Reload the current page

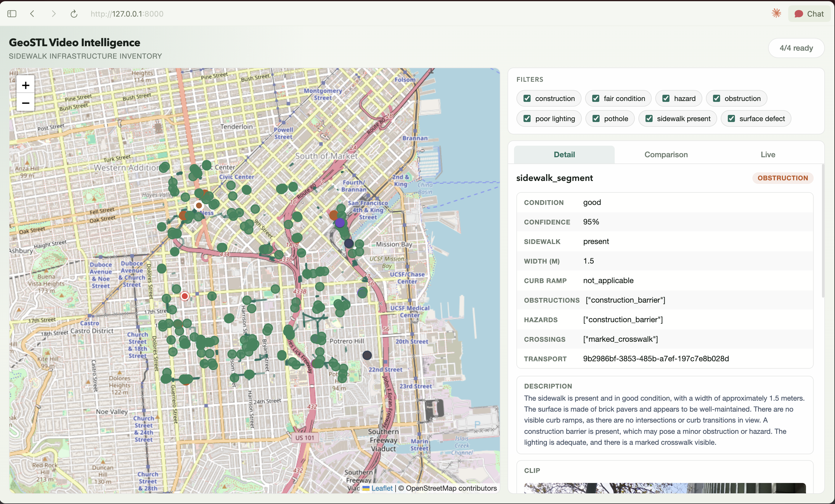tap(74, 14)
